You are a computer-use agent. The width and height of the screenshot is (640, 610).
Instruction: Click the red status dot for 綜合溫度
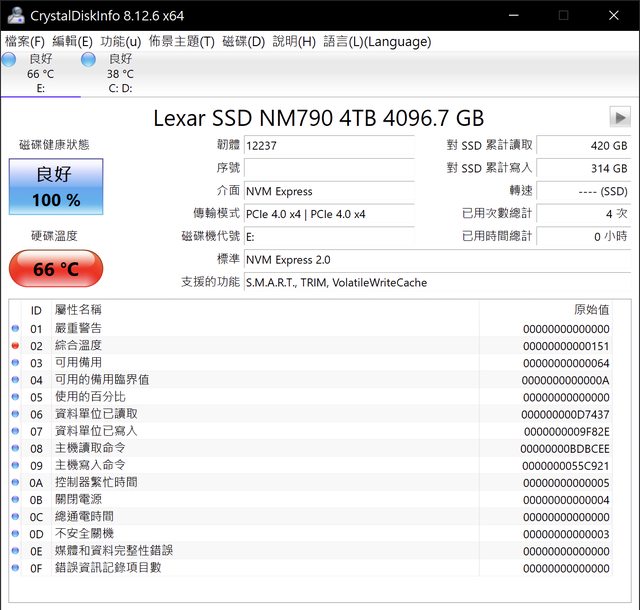tap(15, 346)
